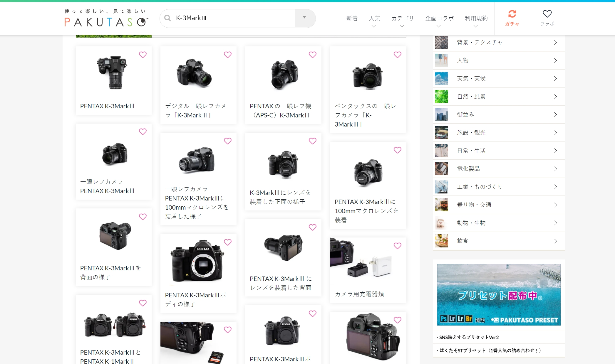Favorite the K-3MarkIII と K-1Mark II card heart

(143, 303)
